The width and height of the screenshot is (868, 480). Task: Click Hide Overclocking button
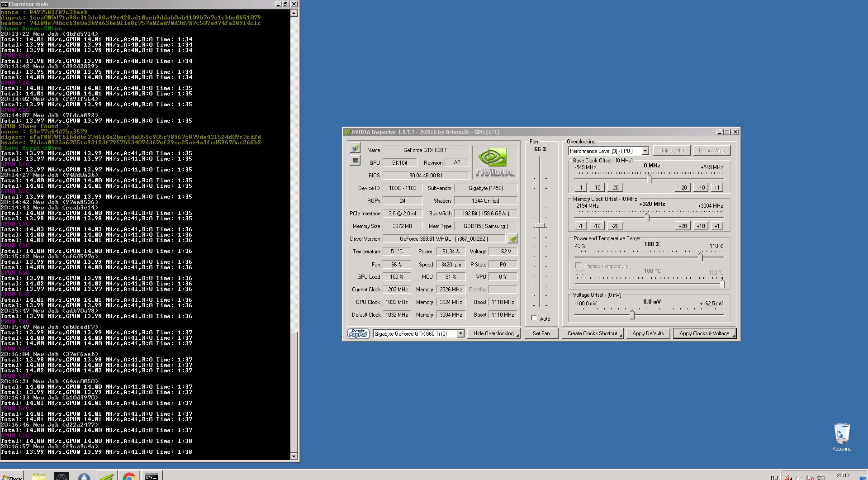click(x=493, y=333)
